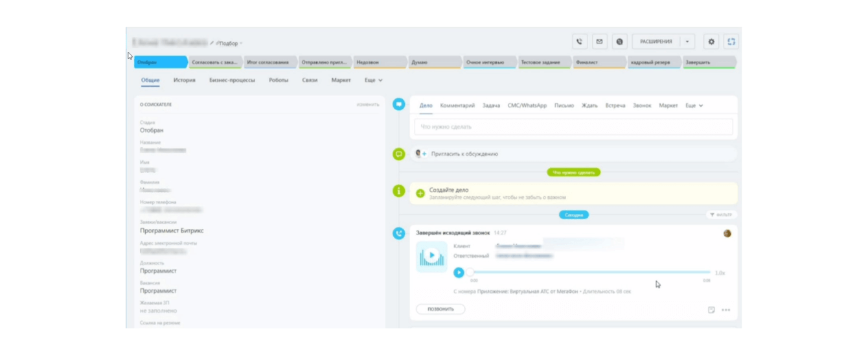
Task: Select the Дело activity tab
Action: coord(426,106)
